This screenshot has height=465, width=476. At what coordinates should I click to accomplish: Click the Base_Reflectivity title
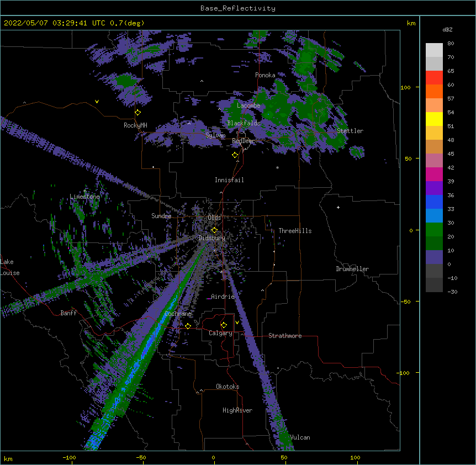click(238, 8)
